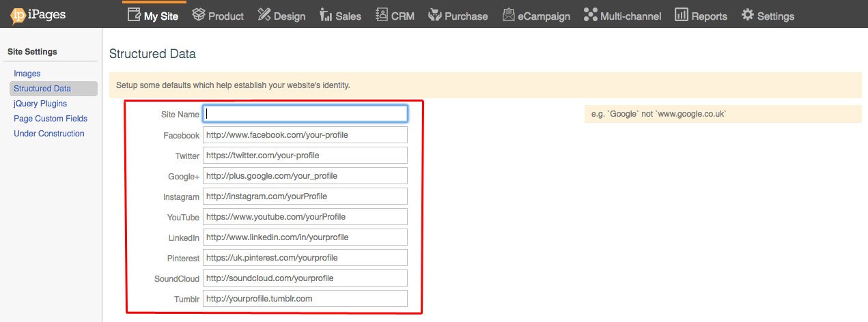Click the SoundCloud field label
Screen dimensions: 868x322
point(177,279)
